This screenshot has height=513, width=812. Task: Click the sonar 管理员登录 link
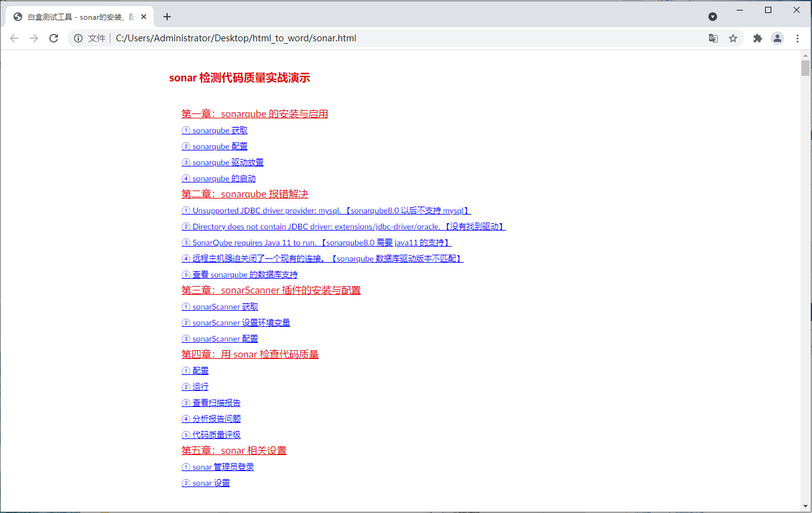(218, 467)
